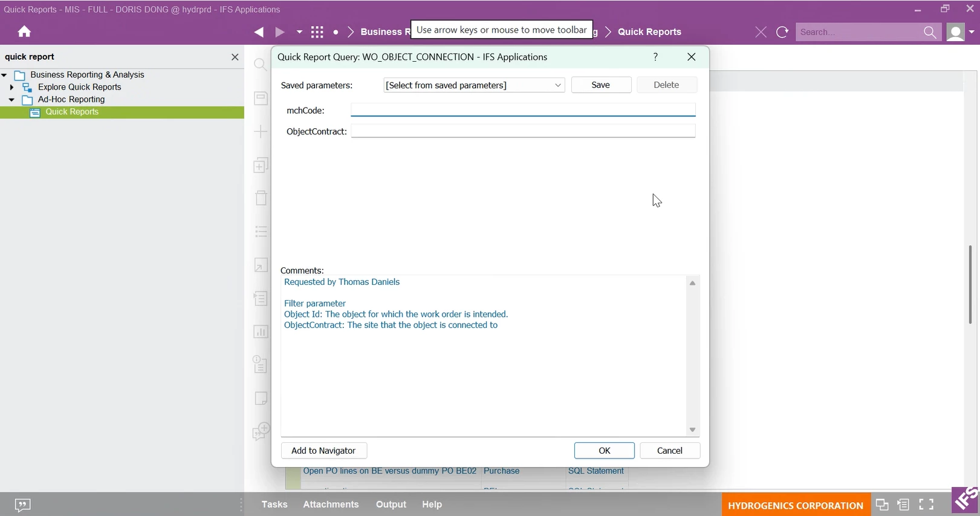This screenshot has height=516, width=980.
Task: Click the sidebar info document icon
Action: tap(261, 364)
